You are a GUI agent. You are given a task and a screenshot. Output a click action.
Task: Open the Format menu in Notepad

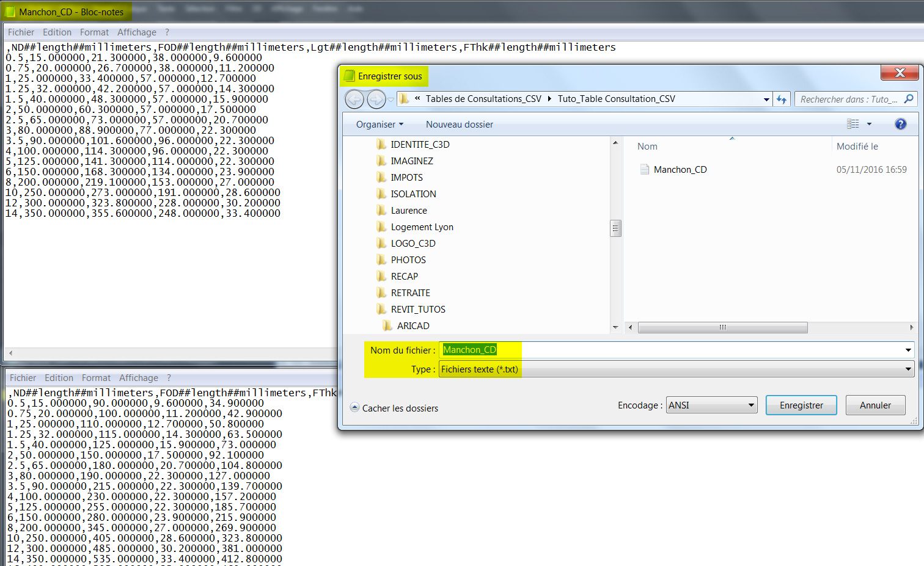94,32
